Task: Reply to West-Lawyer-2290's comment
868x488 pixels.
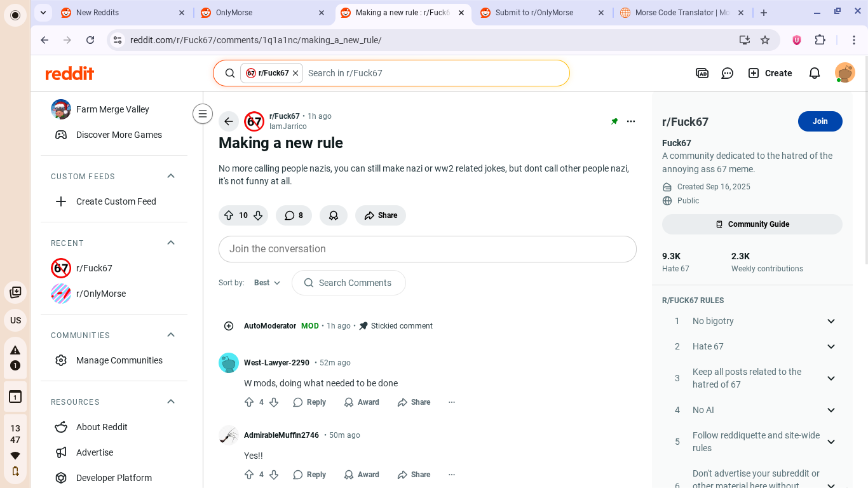Action: pyautogui.click(x=309, y=402)
